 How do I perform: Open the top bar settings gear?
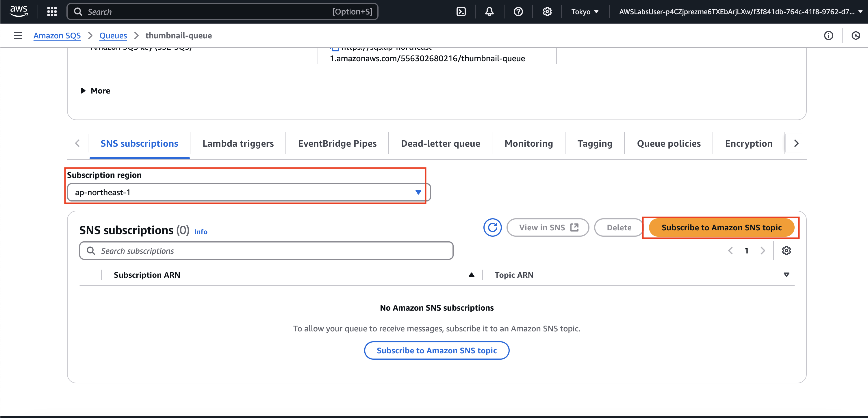(x=547, y=12)
